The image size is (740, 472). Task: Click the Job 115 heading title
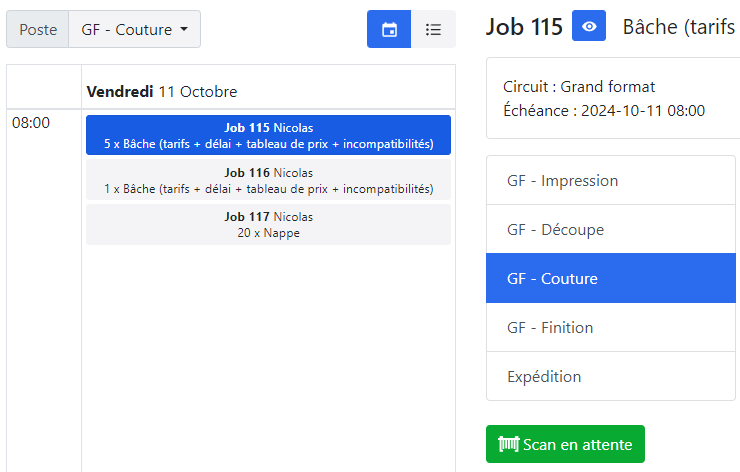[524, 27]
